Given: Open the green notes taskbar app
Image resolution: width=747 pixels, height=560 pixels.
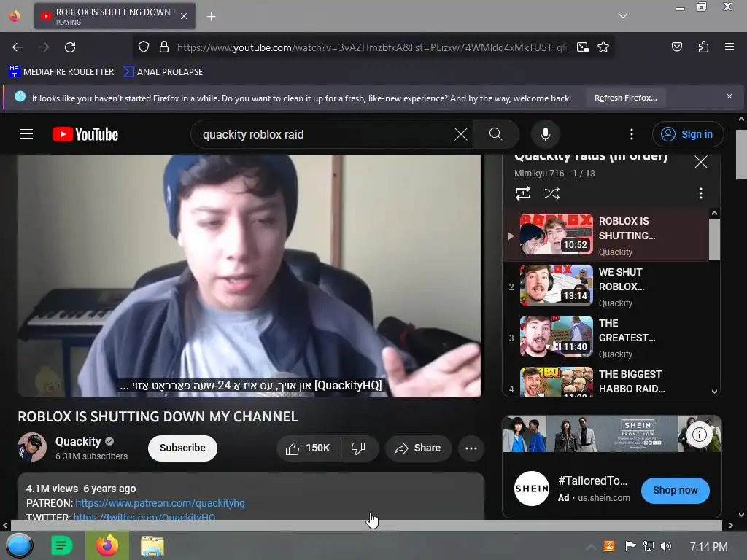Looking at the screenshot, I should pos(61,545).
